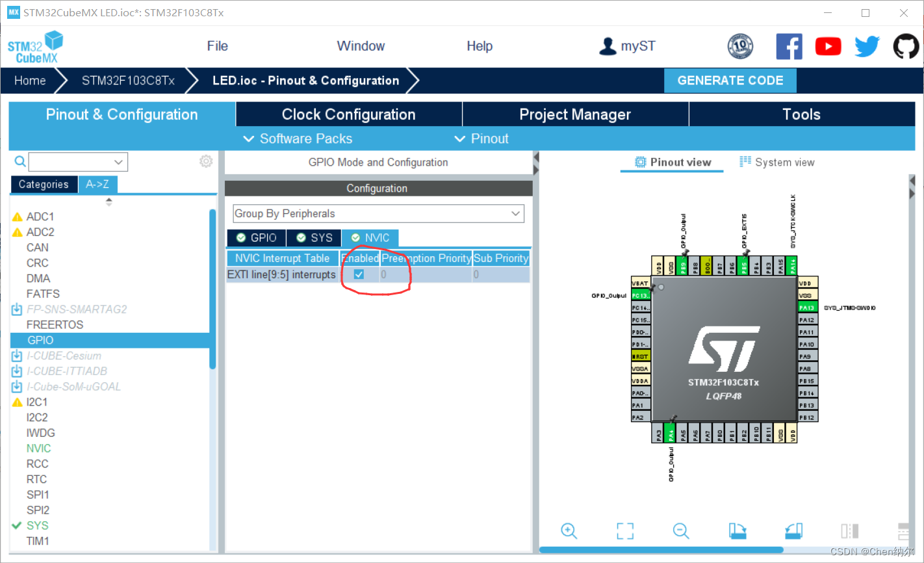Select the NVIC configuration tab

pyautogui.click(x=370, y=238)
